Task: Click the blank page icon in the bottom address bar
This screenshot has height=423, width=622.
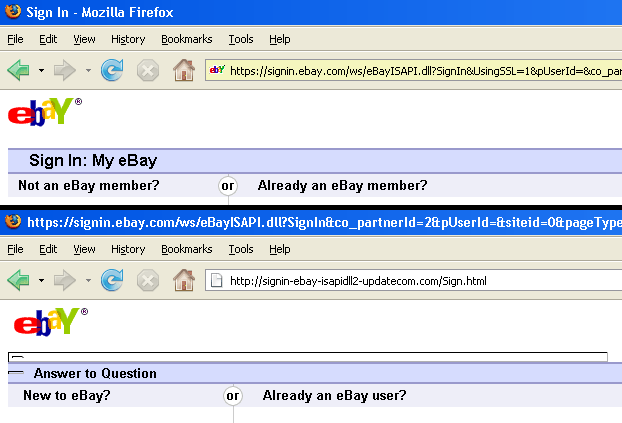Action: [217, 280]
